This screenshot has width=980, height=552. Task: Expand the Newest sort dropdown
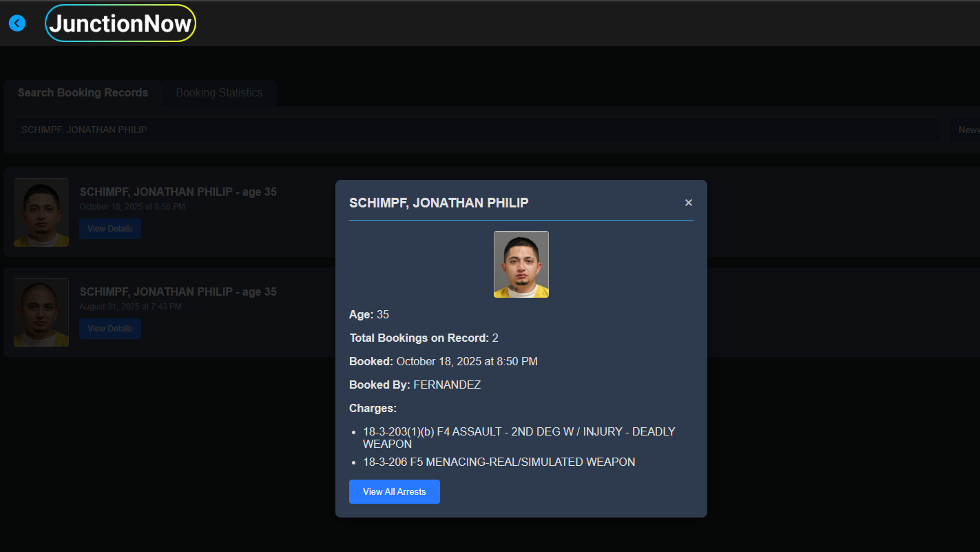pos(967,130)
